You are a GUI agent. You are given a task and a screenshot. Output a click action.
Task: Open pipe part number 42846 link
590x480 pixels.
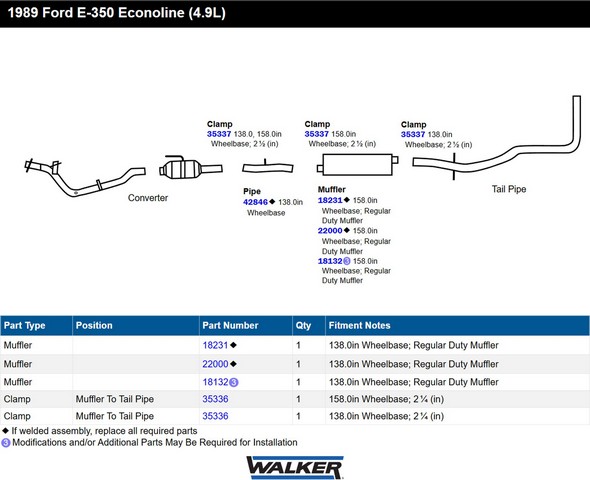coord(255,202)
